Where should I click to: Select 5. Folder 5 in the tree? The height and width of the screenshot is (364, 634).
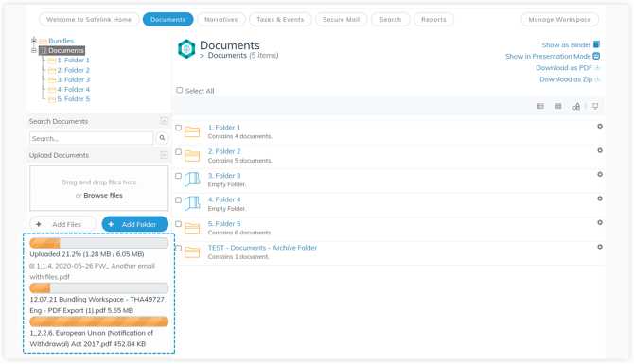[73, 99]
